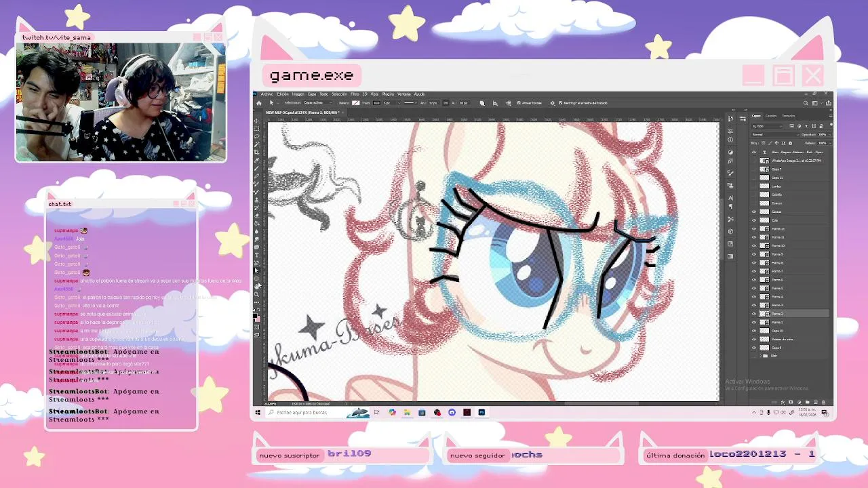Click the lock all padlock icon
The width and height of the screenshot is (868, 488).
[x=790, y=143]
